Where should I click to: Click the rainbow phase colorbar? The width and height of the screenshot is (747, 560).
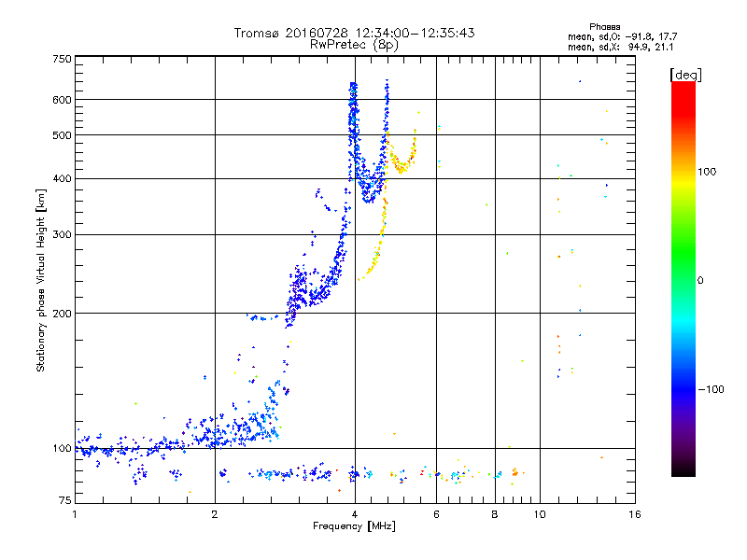pos(684,278)
